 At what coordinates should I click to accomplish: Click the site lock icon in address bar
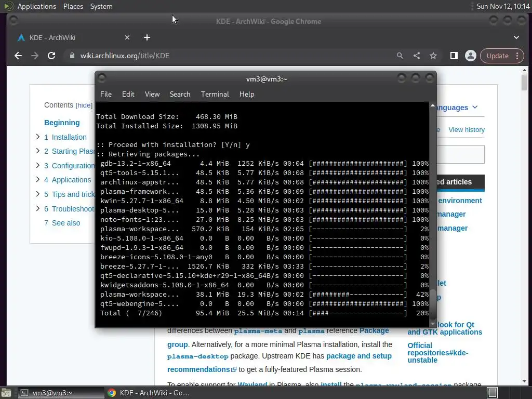point(72,56)
